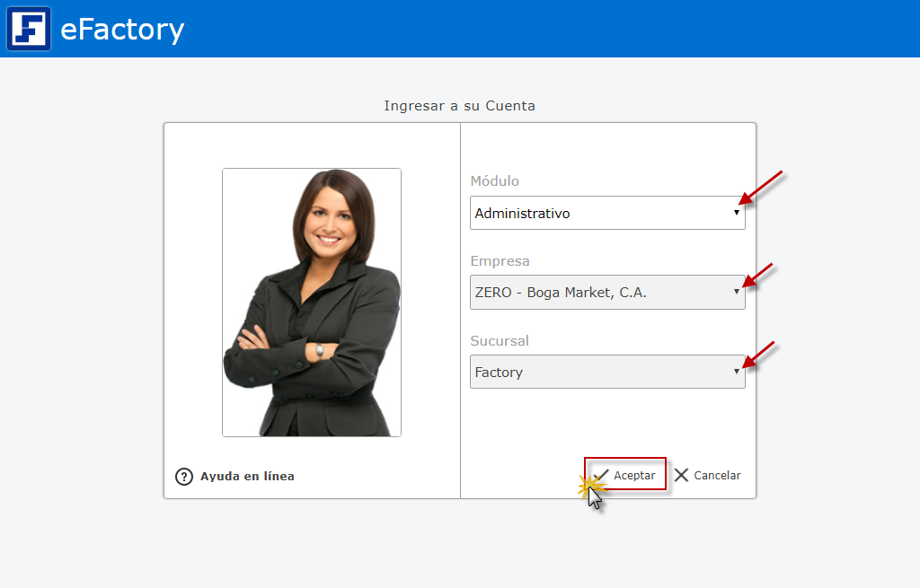Expand the Empresa dropdown arrow
920x588 pixels.
736,292
